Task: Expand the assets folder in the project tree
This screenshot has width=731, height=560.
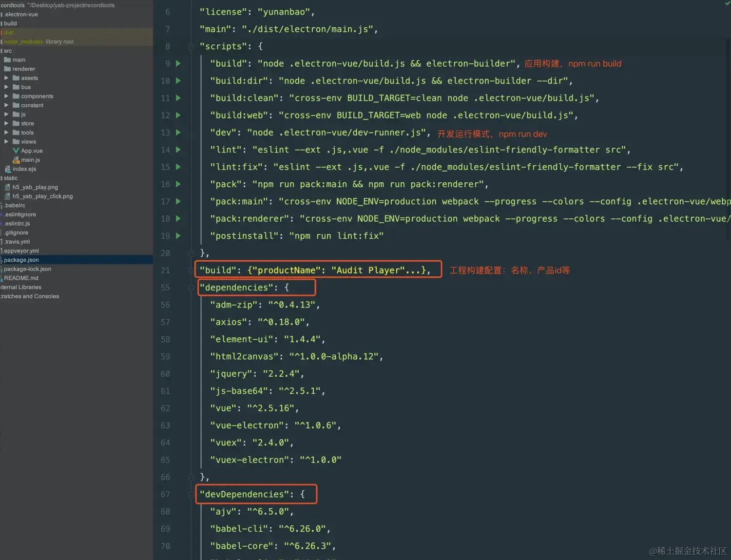Action: pos(6,78)
